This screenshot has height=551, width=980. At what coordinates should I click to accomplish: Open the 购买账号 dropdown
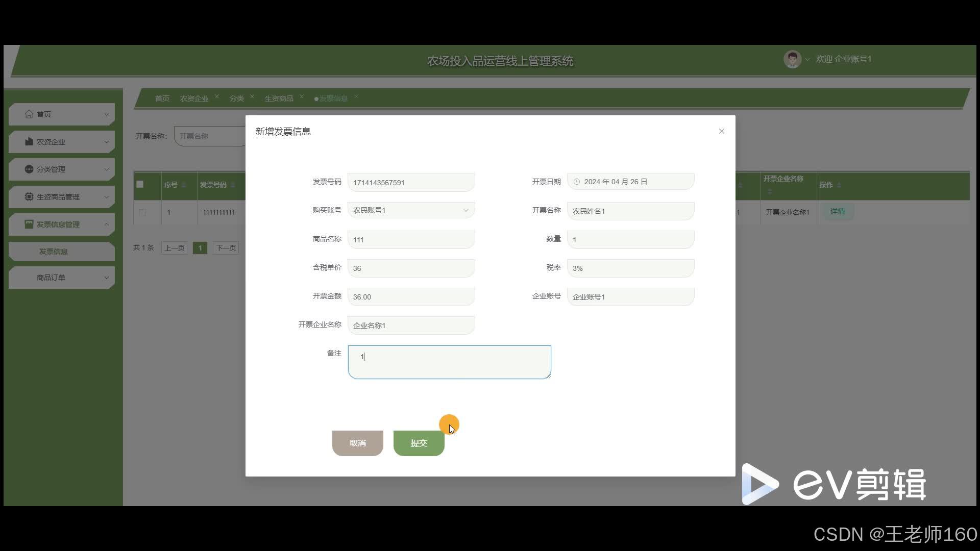411,210
